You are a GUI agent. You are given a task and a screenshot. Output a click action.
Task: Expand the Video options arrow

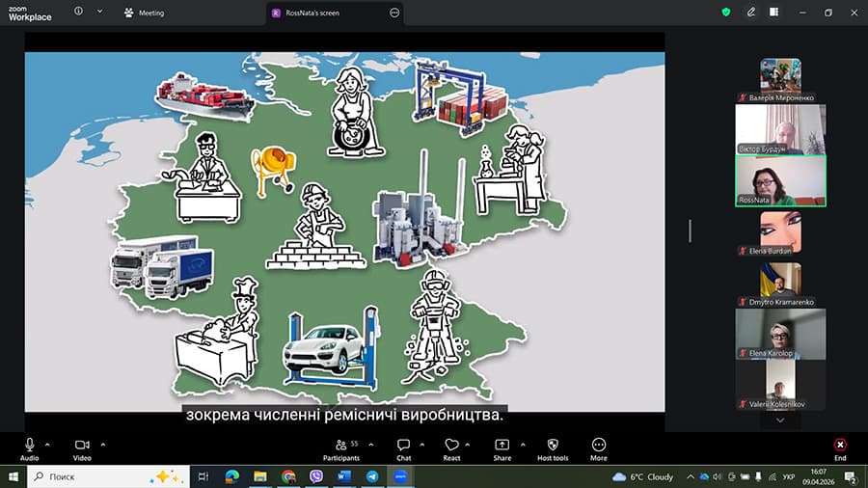click(103, 444)
